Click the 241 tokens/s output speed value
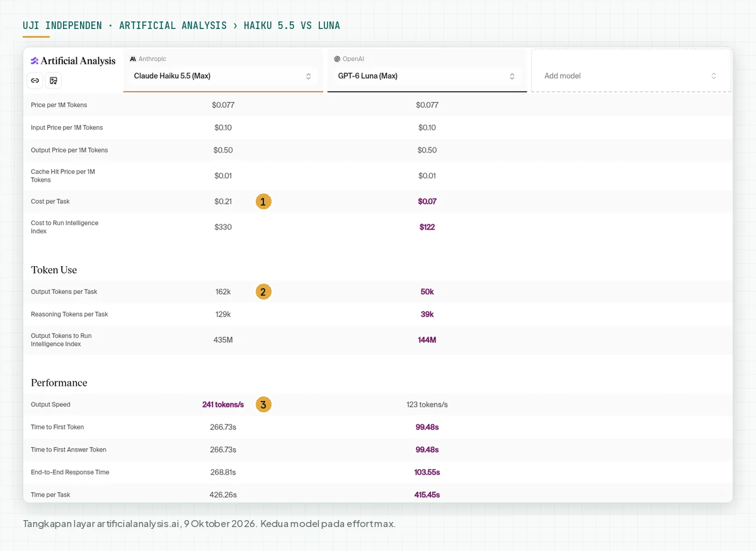Viewport: 756px width, 551px height. 223,405
